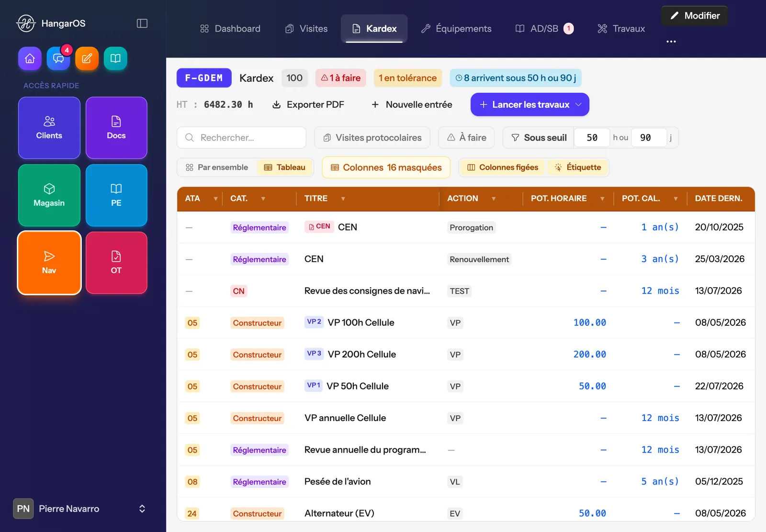Click the CEN document badge in first row
The height and width of the screenshot is (532, 766).
click(319, 227)
